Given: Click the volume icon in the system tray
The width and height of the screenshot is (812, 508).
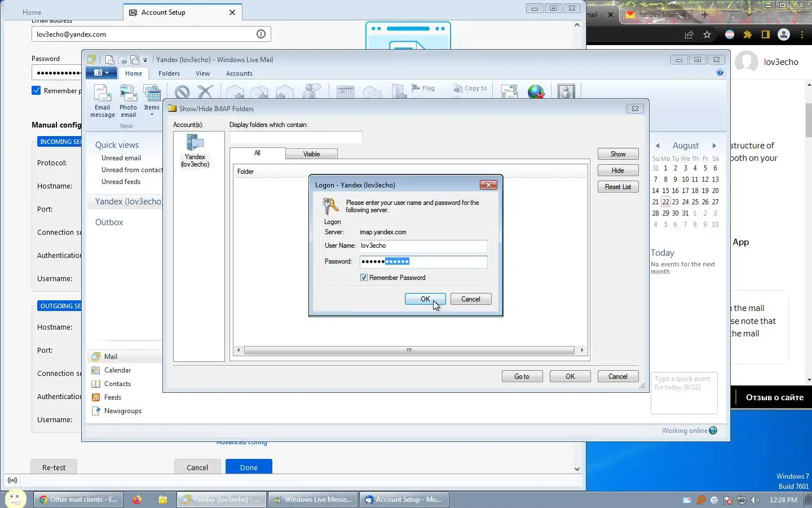Looking at the screenshot, I should (755, 500).
